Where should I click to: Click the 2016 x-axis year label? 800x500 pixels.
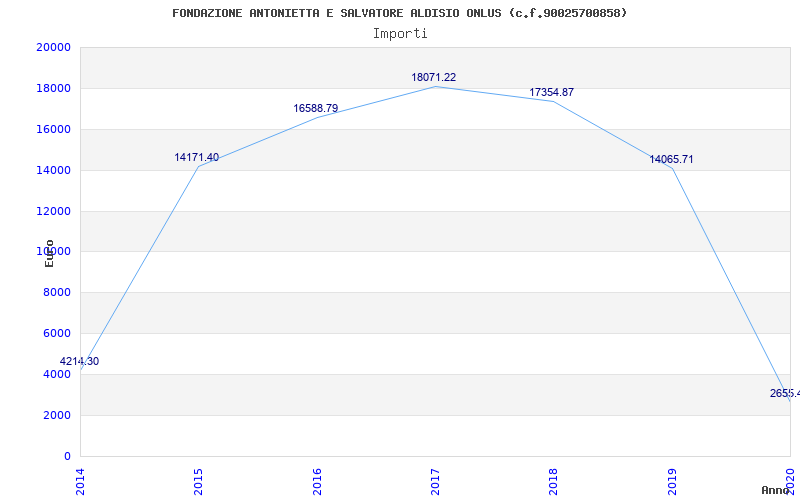(317, 482)
